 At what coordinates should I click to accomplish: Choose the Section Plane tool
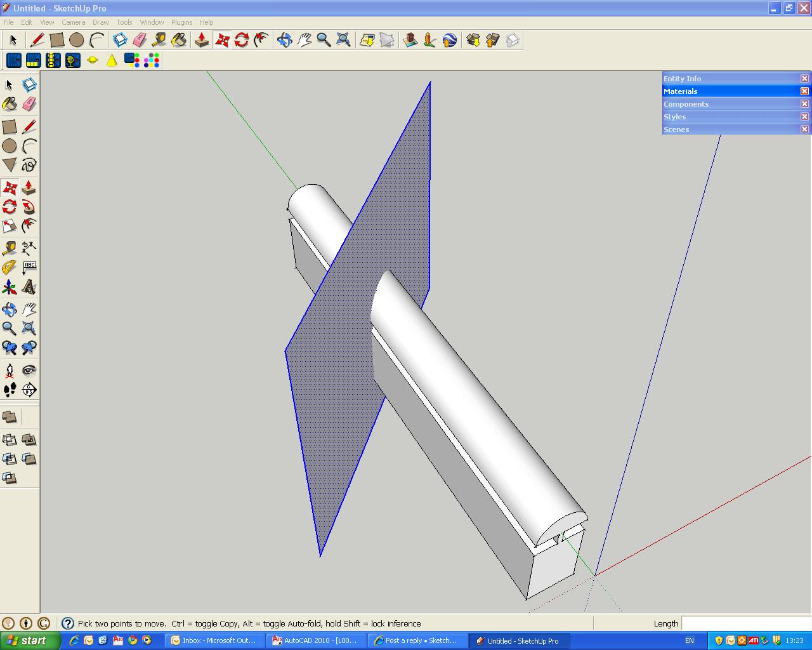coord(29,390)
